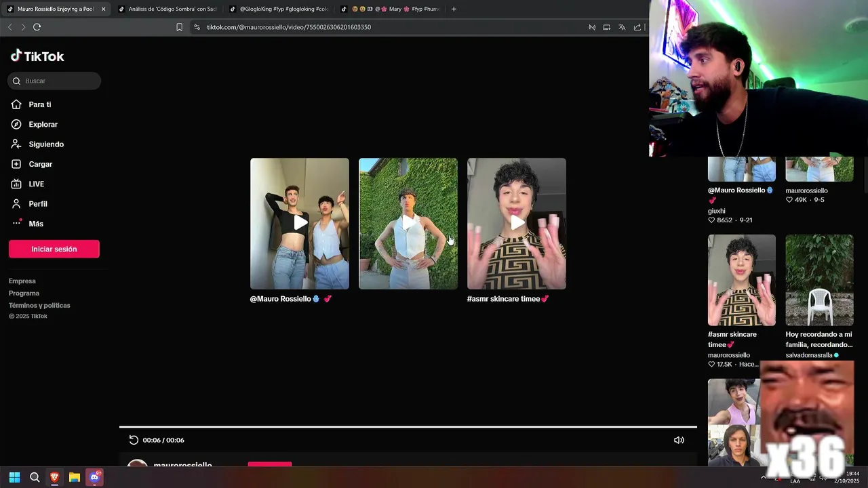Viewport: 868px width, 488px height.
Task: Click the Iniciar sesión button
Action: (x=54, y=249)
